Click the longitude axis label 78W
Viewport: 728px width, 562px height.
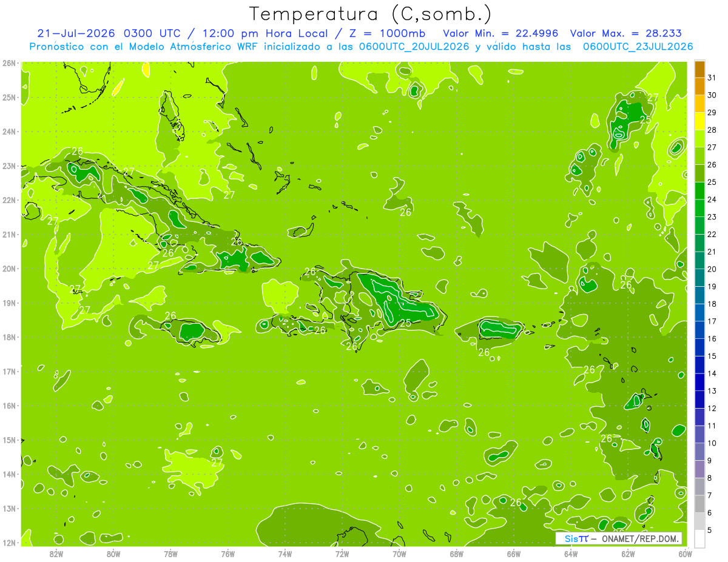pyautogui.click(x=170, y=554)
